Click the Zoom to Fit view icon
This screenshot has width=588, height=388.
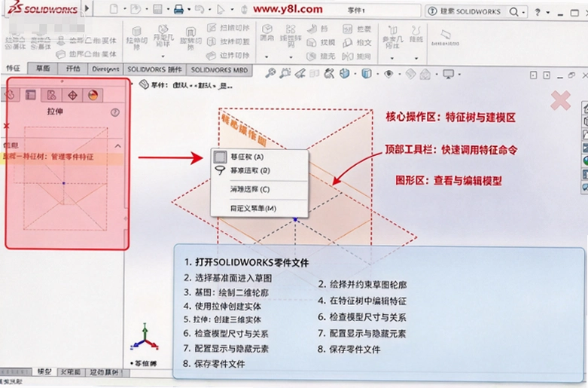pos(270,73)
